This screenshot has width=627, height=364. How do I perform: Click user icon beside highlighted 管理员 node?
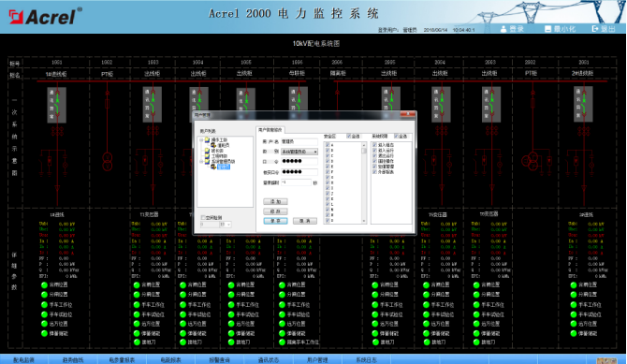point(213,167)
